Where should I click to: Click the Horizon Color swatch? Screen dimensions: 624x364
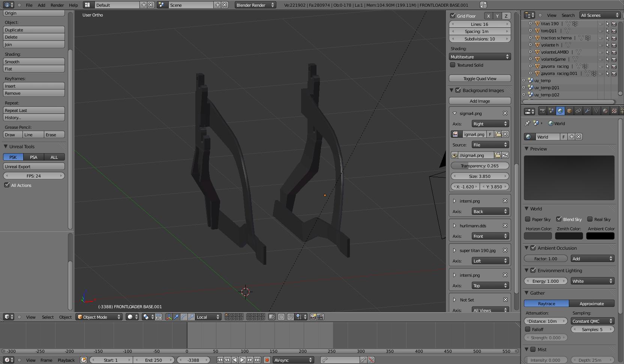tap(538, 236)
